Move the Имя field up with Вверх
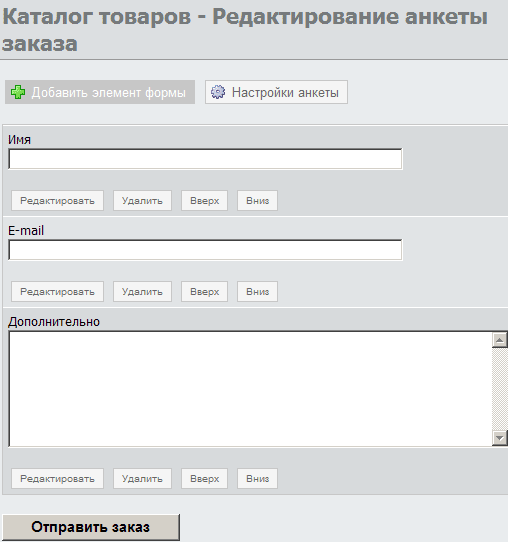This screenshot has width=508, height=542. [x=205, y=200]
